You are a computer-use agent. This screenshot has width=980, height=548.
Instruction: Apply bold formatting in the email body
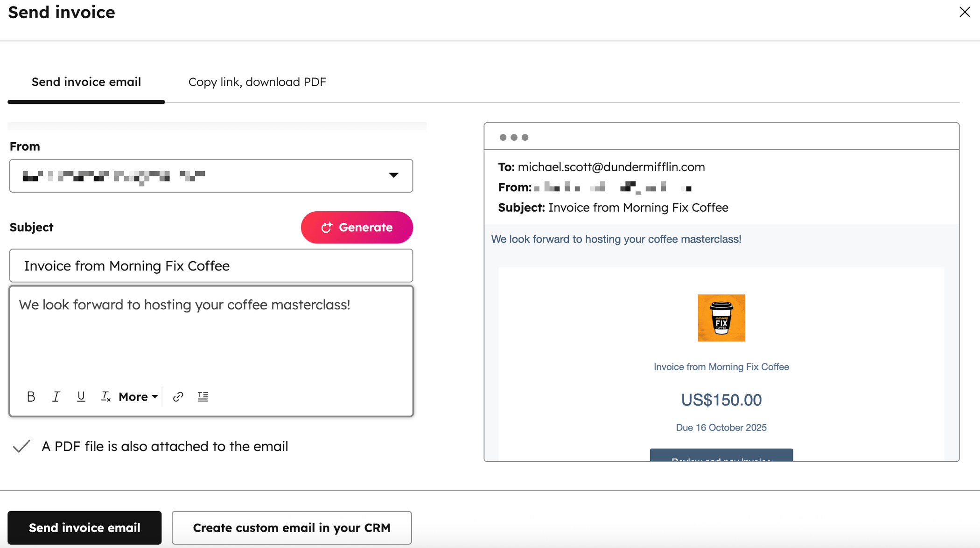coord(31,396)
